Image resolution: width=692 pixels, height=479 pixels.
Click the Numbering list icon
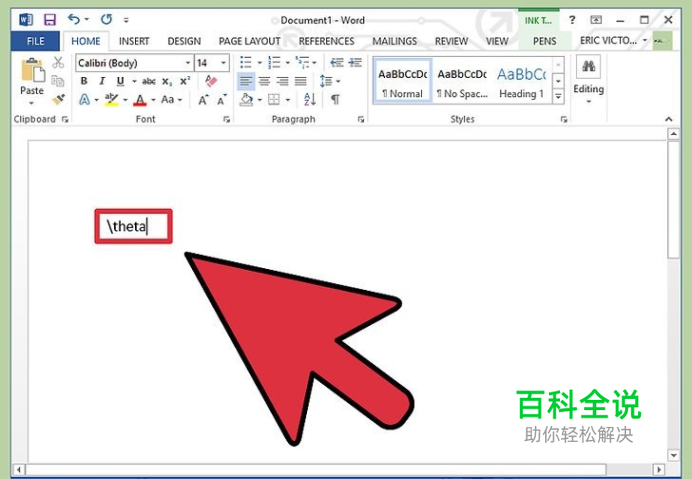coord(274,63)
